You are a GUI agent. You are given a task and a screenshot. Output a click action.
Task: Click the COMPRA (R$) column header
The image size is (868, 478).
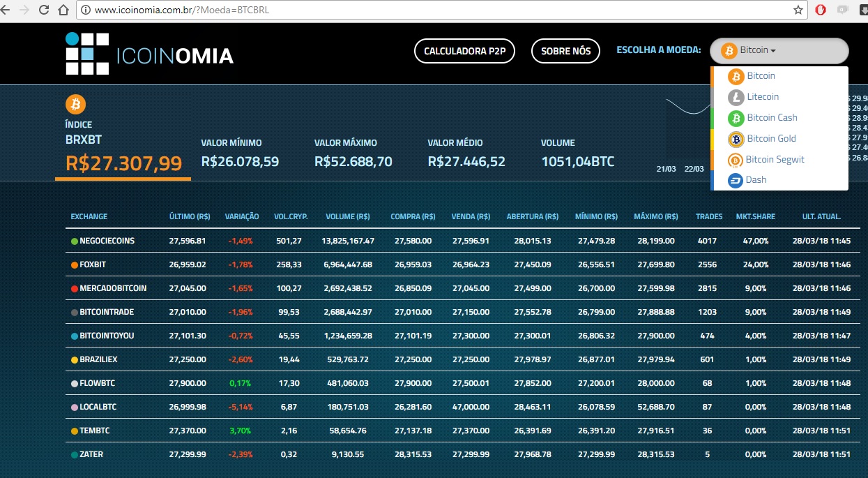coord(413,217)
